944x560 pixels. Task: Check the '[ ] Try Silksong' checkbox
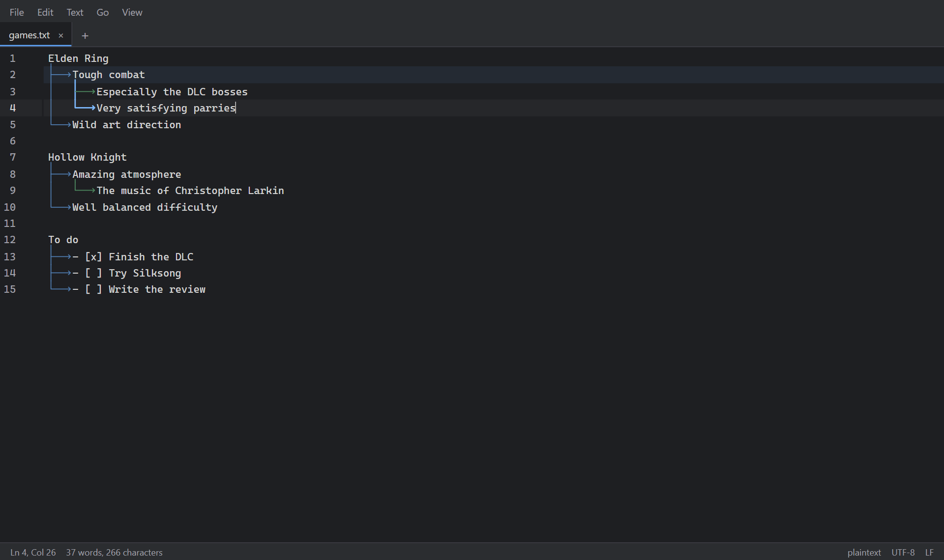click(93, 273)
